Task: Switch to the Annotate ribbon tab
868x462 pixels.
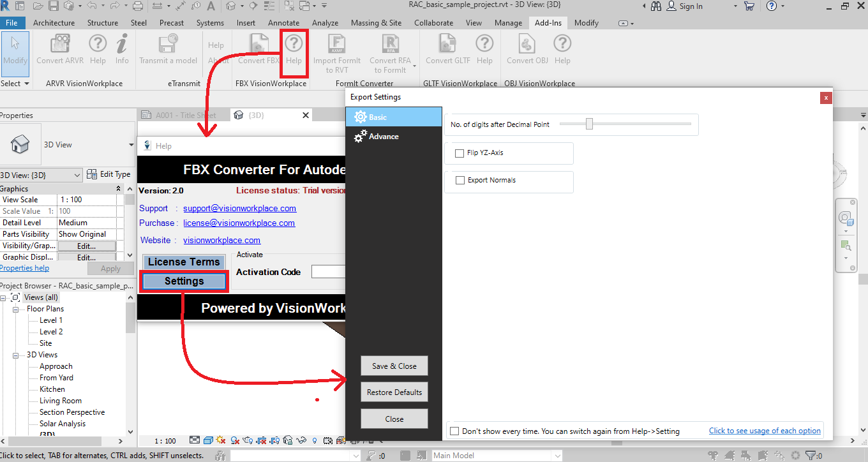Action: tap(283, 23)
